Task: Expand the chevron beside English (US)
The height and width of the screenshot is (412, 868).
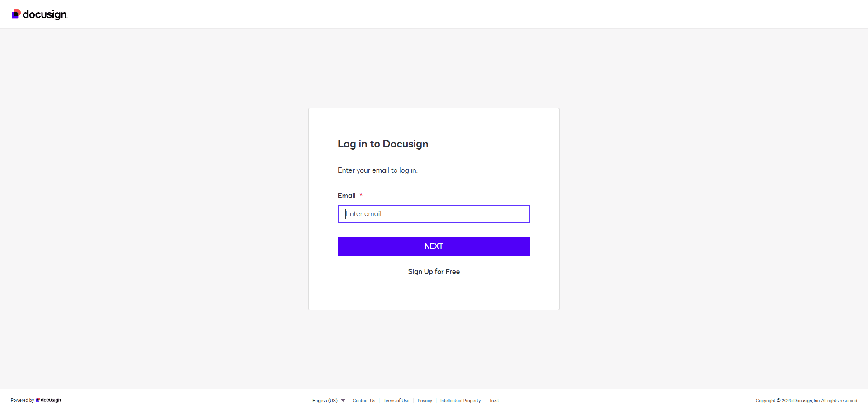Action: coord(343,400)
